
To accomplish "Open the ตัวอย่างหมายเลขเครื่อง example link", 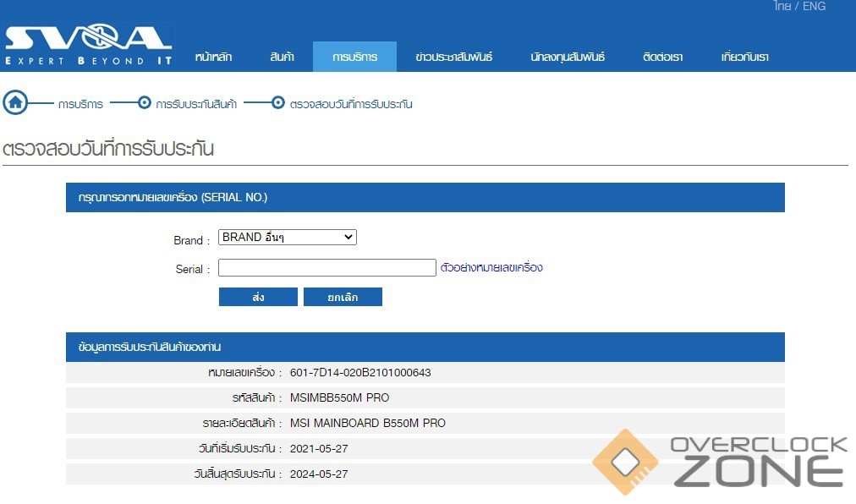I will [491, 268].
